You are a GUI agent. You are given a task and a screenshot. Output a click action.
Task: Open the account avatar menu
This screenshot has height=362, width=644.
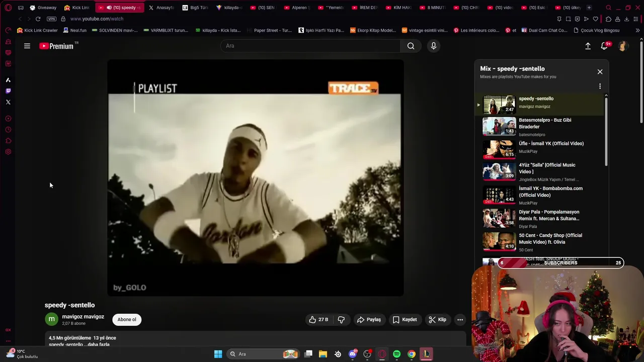[x=623, y=46]
